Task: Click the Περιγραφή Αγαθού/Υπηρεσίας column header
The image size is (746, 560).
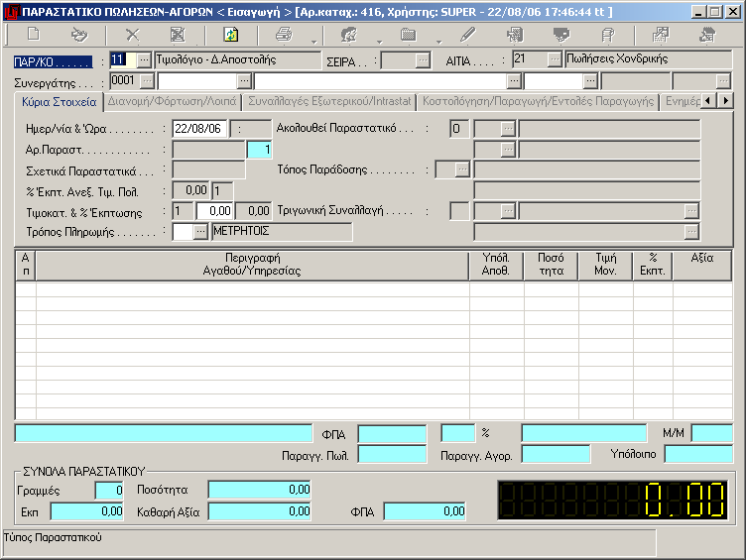Action: point(252,265)
